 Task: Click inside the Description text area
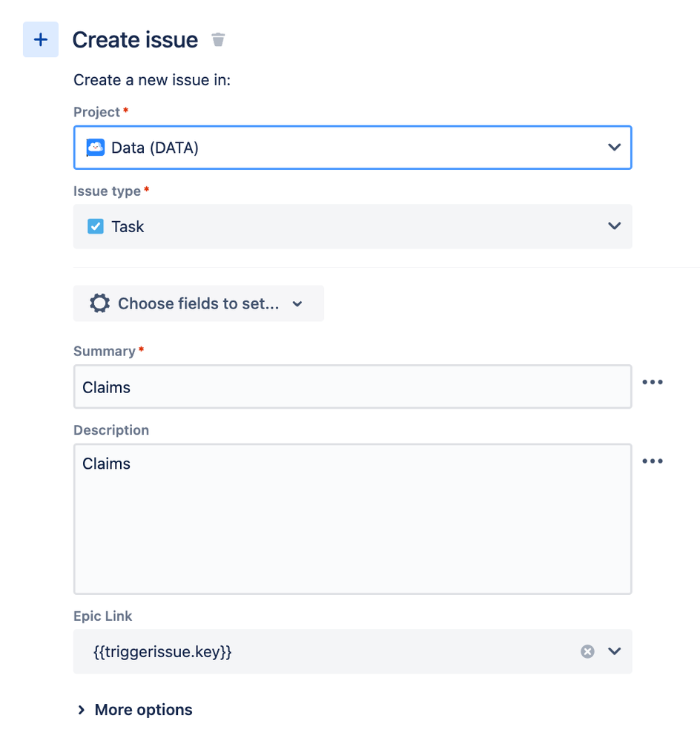352,519
